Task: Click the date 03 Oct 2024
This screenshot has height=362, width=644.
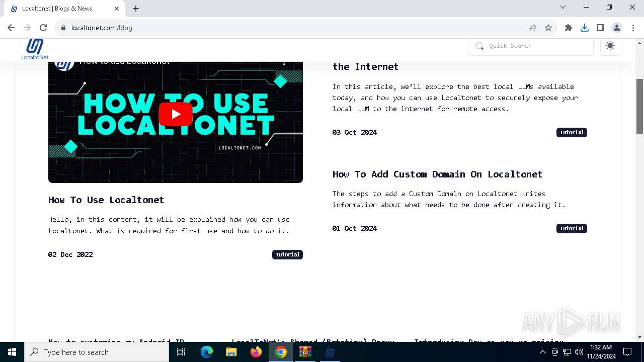Action: 354,132
